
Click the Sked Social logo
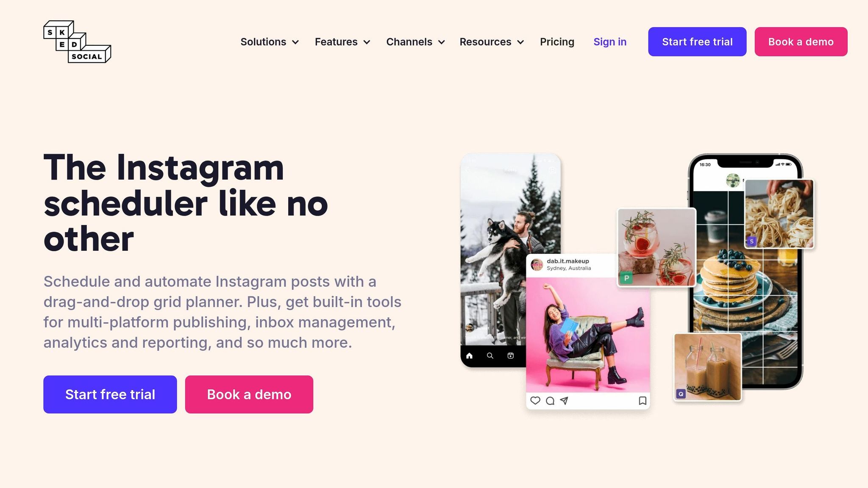77,42
